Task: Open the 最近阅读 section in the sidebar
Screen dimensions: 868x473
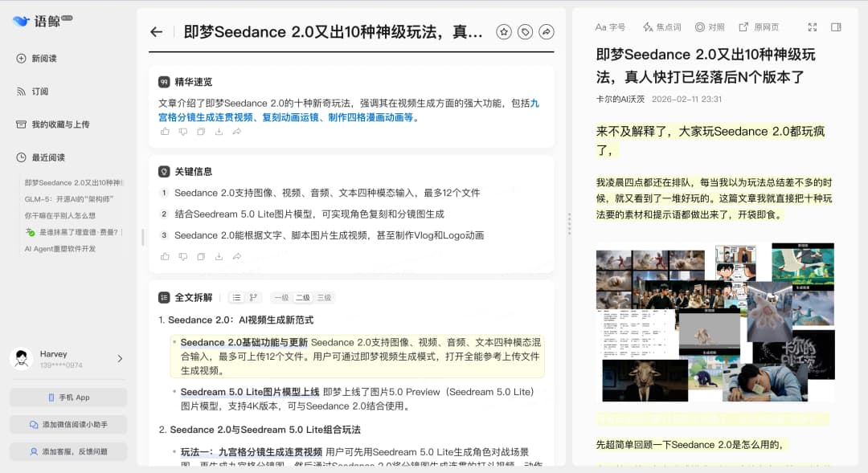Action: coord(48,157)
